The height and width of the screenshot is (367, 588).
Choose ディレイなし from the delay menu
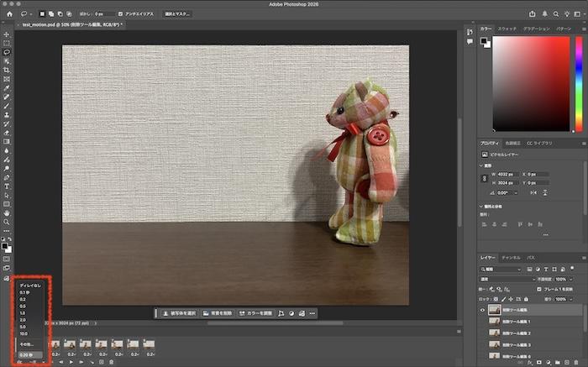(x=29, y=286)
